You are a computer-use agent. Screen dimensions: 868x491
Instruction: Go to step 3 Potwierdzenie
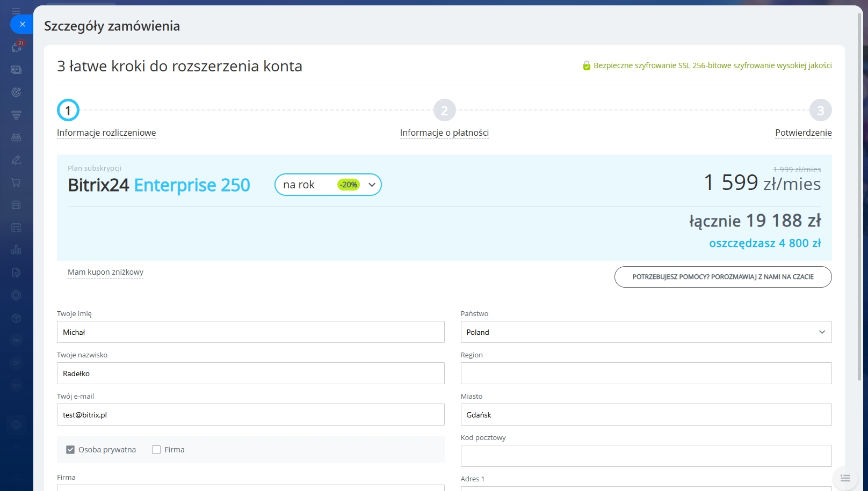coord(803,133)
